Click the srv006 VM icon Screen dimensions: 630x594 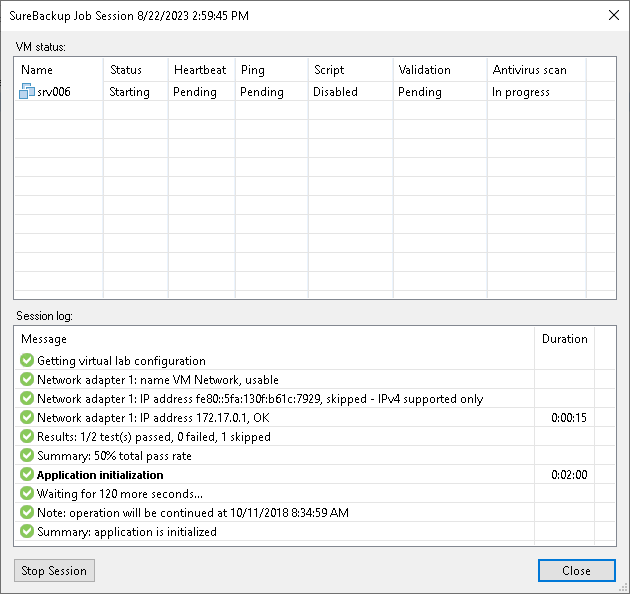tap(27, 91)
